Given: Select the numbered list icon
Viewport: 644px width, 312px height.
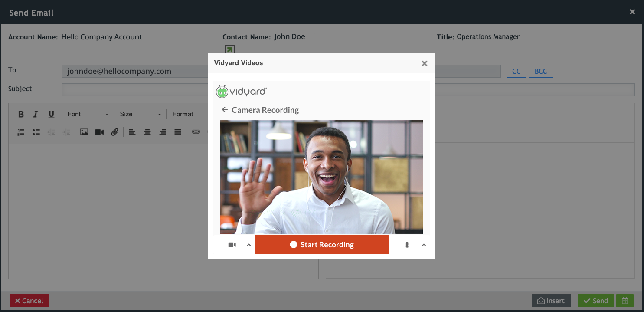Looking at the screenshot, I should [x=20, y=132].
